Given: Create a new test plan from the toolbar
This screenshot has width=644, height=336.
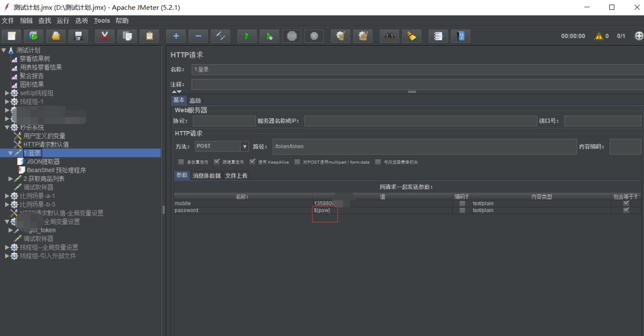Looking at the screenshot, I should [12, 36].
